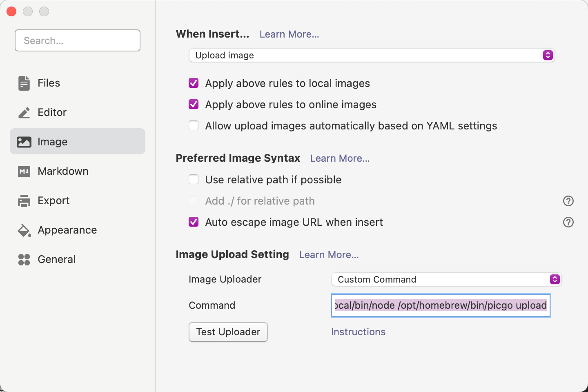Open the When Insert Upload image dropdown
The height and width of the screenshot is (392, 588).
point(371,55)
